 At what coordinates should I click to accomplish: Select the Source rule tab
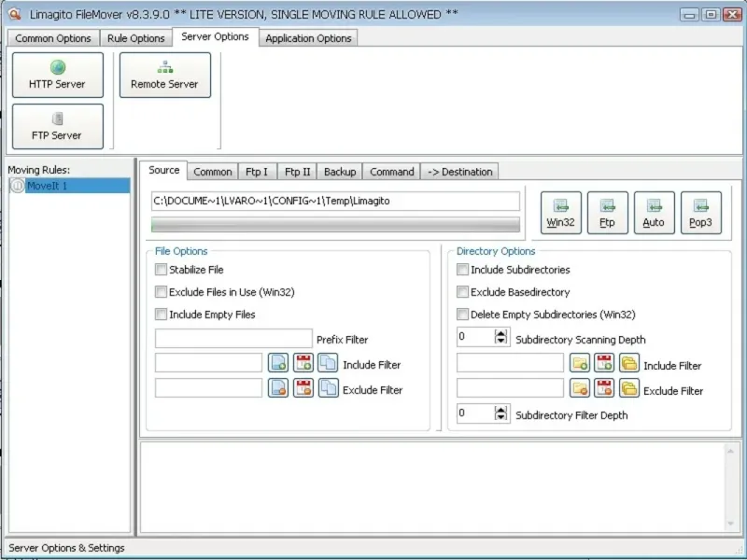pos(164,171)
